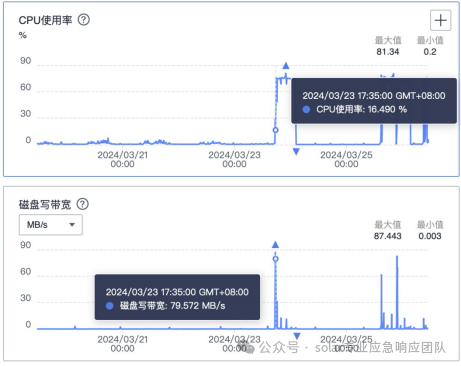This screenshot has width=461, height=366.
Task: Click the down triangle marker below the disk write chart
Action: point(297,336)
